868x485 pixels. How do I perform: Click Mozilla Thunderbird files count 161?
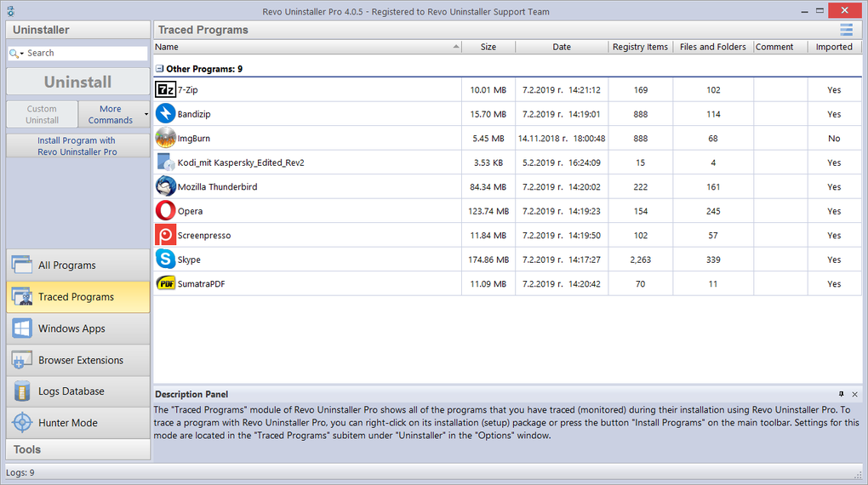[713, 186]
